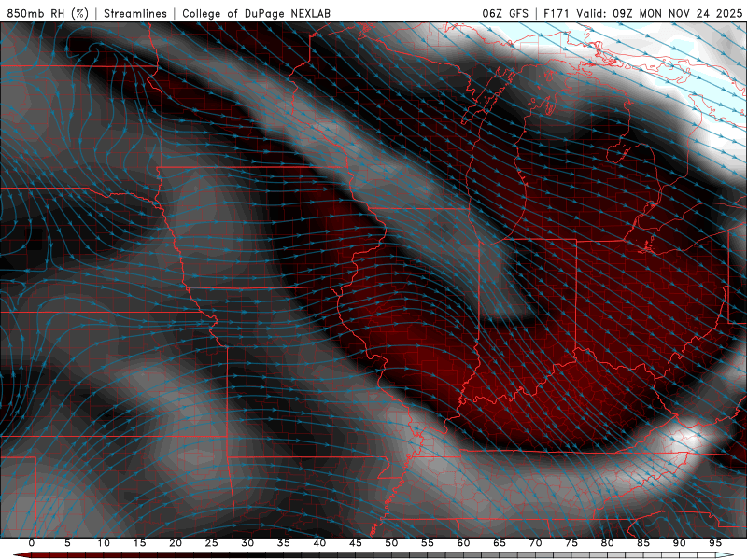Select the "20" color scale label
This screenshot has height=560, width=747.
click(x=176, y=543)
